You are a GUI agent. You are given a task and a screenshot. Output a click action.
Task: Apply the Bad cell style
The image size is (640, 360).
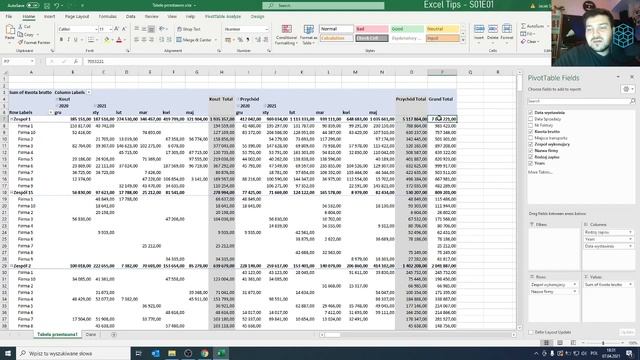click(x=371, y=29)
